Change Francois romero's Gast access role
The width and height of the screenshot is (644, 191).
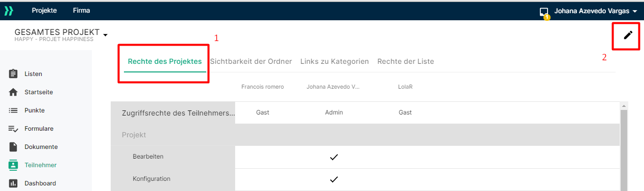pyautogui.click(x=263, y=112)
